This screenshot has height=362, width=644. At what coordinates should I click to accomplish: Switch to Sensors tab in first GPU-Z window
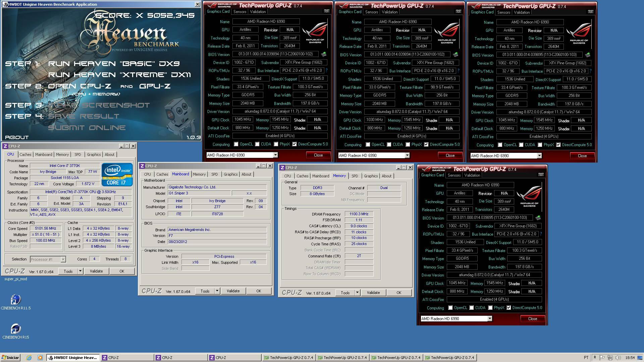[x=240, y=12]
